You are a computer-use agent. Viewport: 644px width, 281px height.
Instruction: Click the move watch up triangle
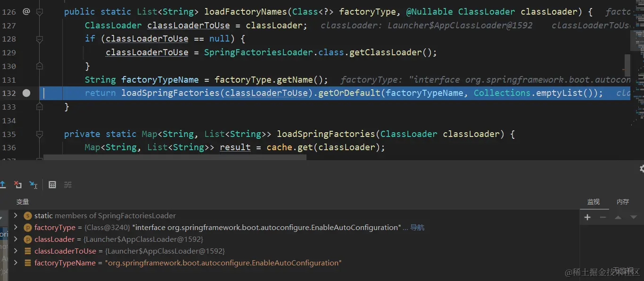click(x=618, y=217)
